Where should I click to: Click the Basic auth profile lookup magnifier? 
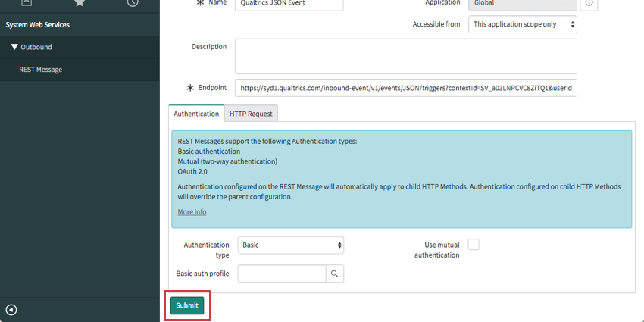coord(334,274)
